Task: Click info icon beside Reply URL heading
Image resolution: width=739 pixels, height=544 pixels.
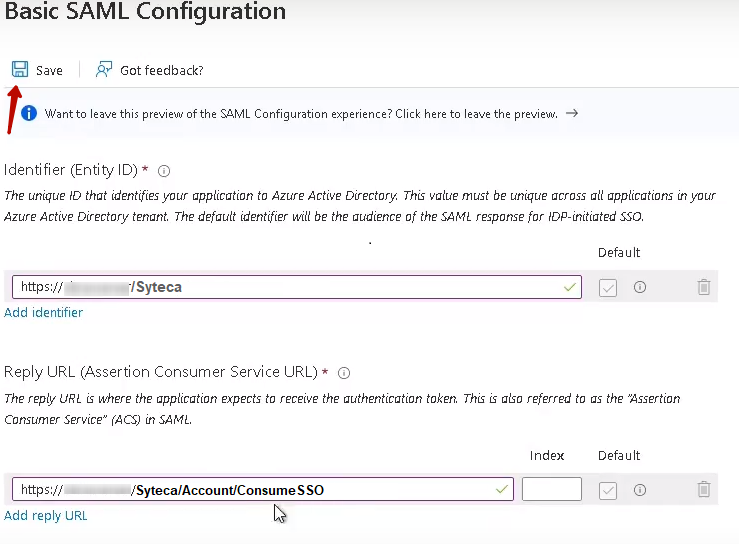Action: (x=344, y=373)
